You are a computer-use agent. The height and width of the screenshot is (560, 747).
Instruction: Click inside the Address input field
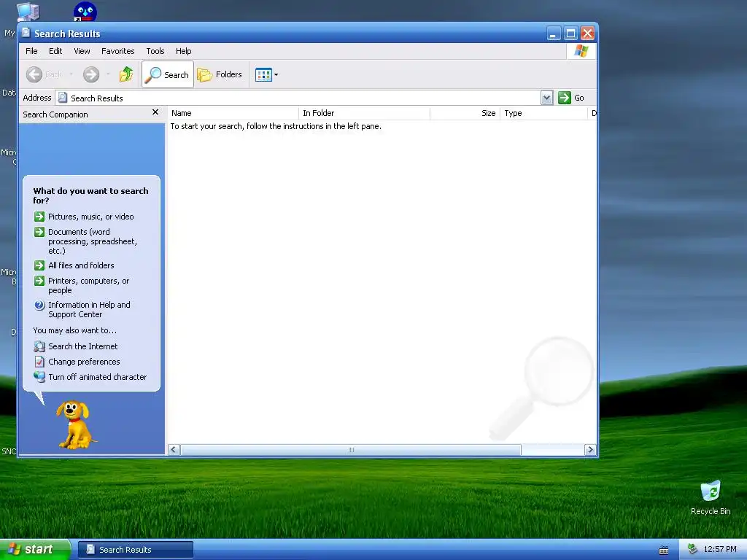298,98
